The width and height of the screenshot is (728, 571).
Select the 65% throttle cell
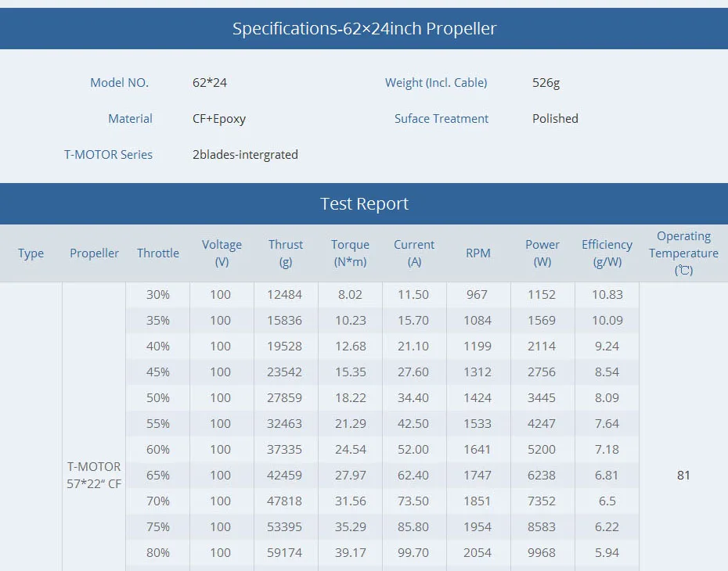(158, 476)
